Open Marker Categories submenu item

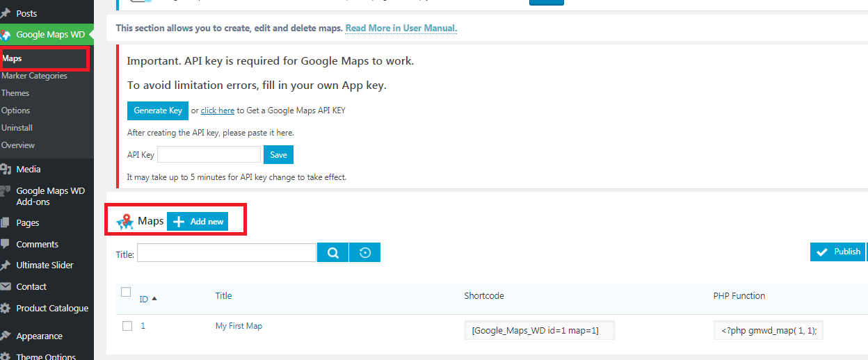(x=35, y=76)
